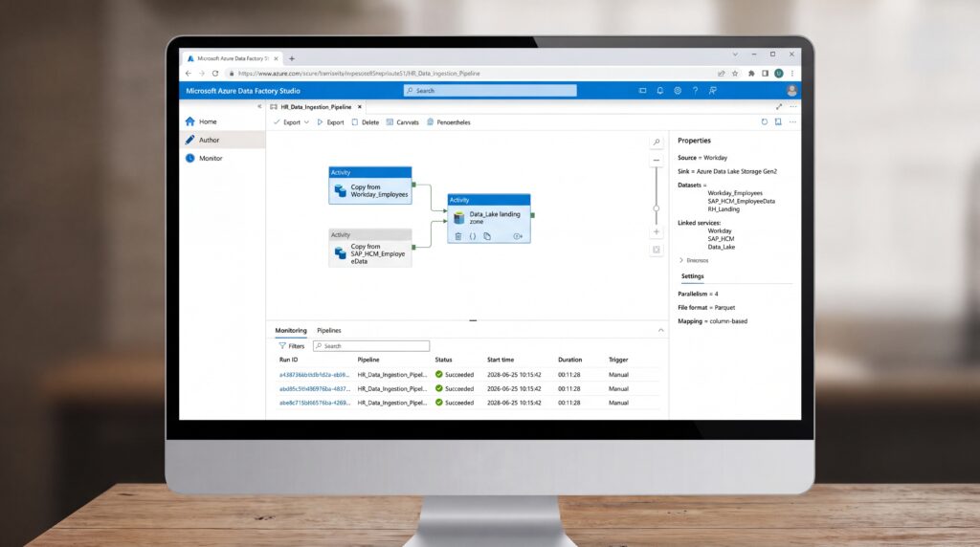Screen dimensions: 980x547
Task: Click the Penoertheles toolbar button
Action: click(449, 122)
